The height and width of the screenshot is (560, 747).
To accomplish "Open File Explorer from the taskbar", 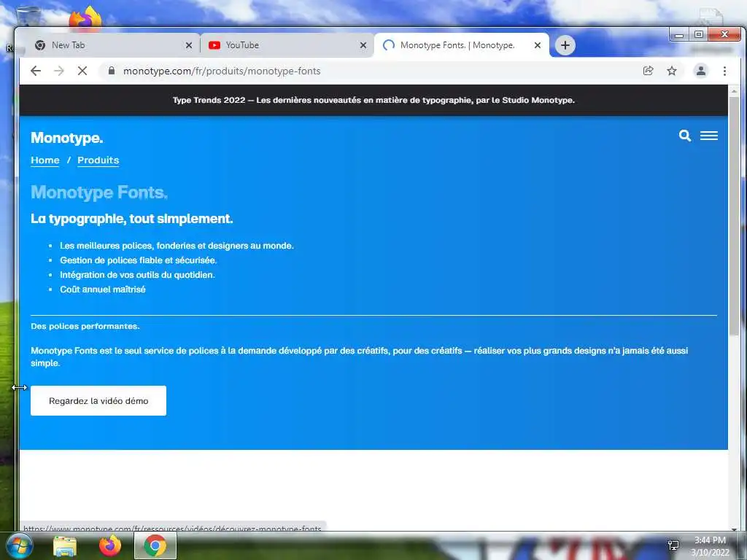I will [x=65, y=547].
